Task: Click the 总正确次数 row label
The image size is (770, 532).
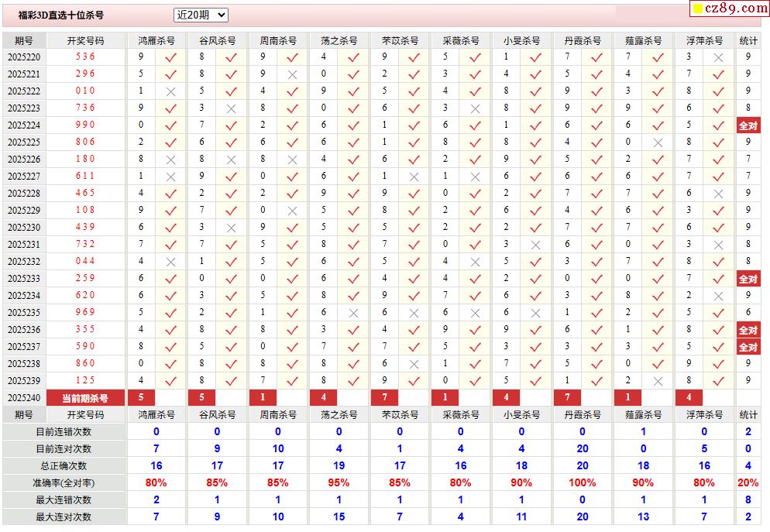Action: click(64, 466)
